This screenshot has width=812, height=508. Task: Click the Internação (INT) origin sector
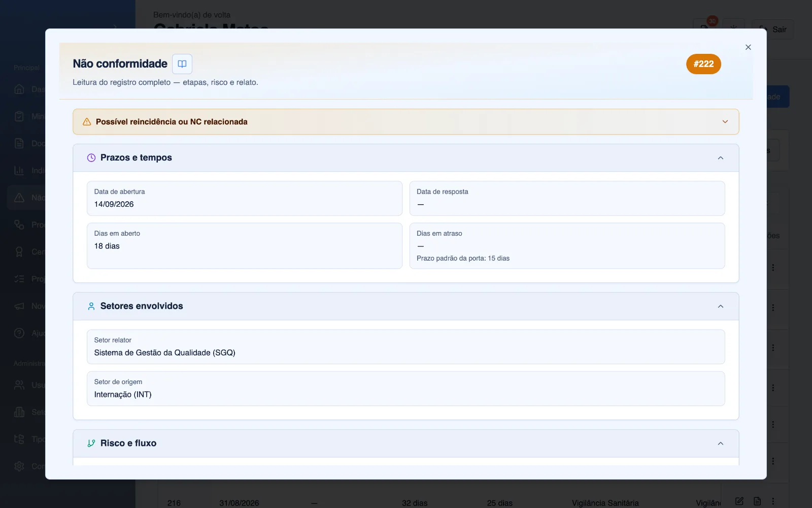click(x=123, y=394)
